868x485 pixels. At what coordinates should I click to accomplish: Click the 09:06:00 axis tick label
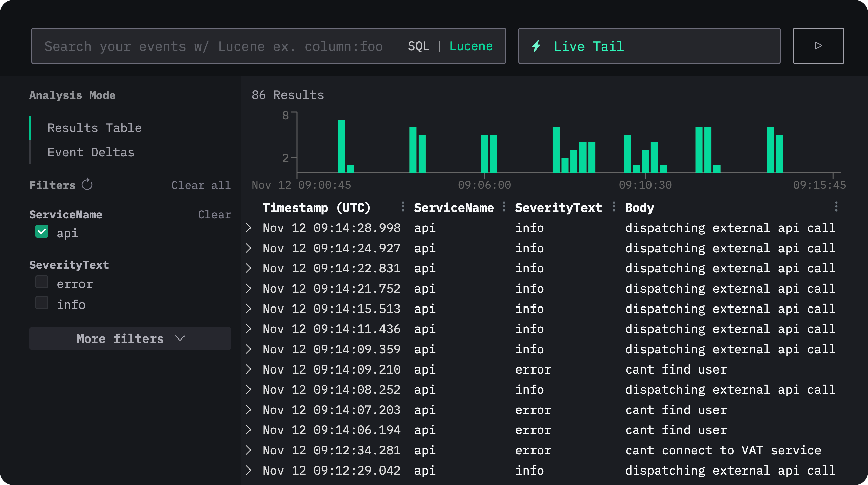coord(484,185)
